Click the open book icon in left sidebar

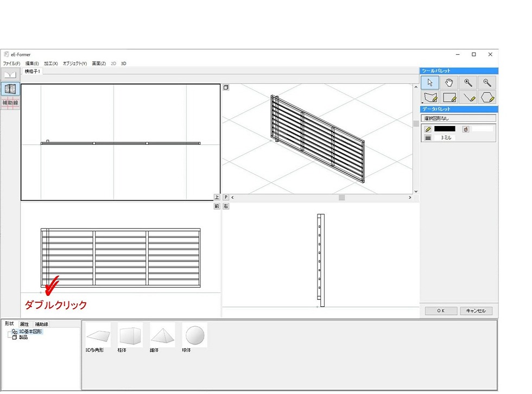point(10,74)
